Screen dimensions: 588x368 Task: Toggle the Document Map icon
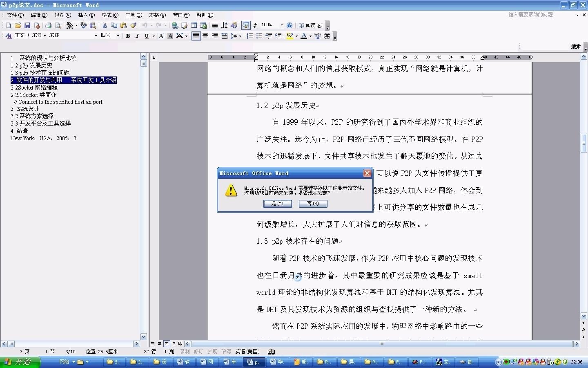(x=246, y=25)
